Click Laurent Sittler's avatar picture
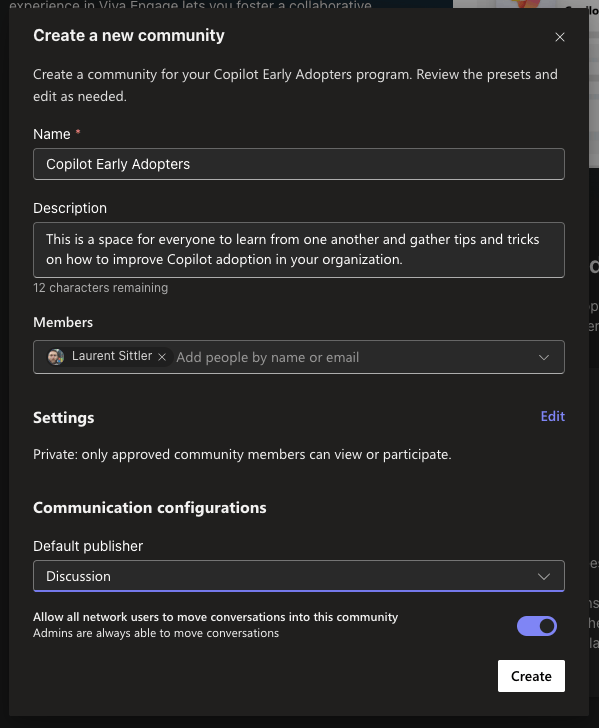The height and width of the screenshot is (728, 599). point(56,357)
